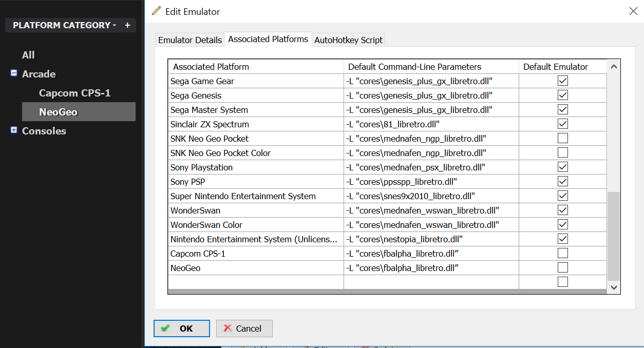Select Capcom CPS-1 in the sidebar
Image resolution: width=644 pixels, height=348 pixels.
[75, 93]
